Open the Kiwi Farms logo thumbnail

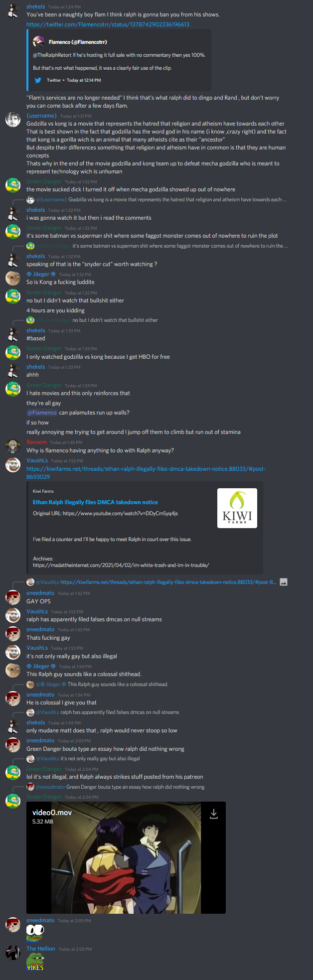[x=237, y=508]
